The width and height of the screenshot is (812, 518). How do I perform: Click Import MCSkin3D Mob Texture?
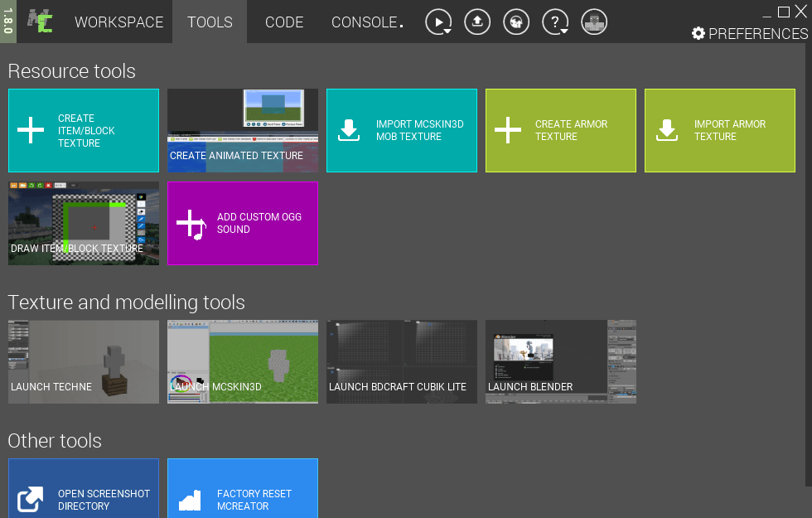click(x=401, y=131)
